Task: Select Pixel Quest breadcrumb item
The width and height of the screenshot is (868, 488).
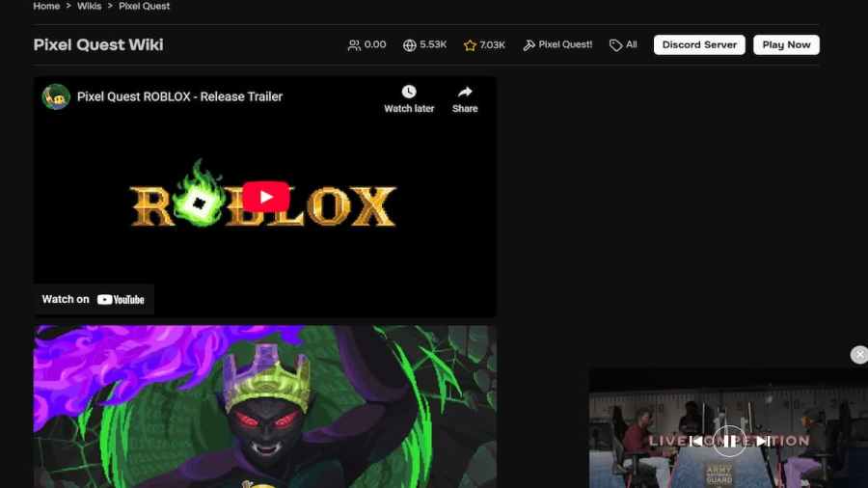Action: 144,6
